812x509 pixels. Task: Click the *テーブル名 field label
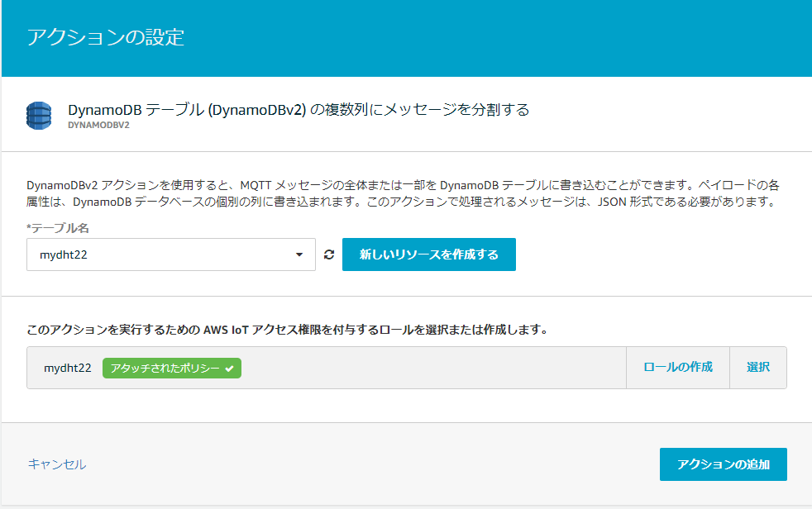[58, 227]
